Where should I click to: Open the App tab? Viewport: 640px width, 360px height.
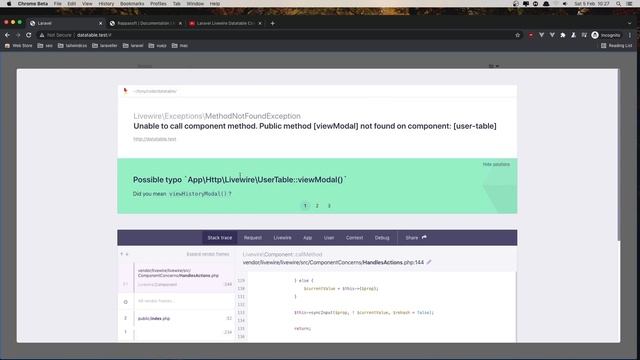(307, 238)
